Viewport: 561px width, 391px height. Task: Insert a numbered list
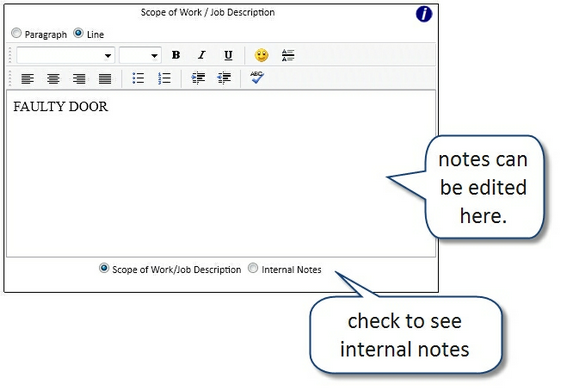click(164, 78)
